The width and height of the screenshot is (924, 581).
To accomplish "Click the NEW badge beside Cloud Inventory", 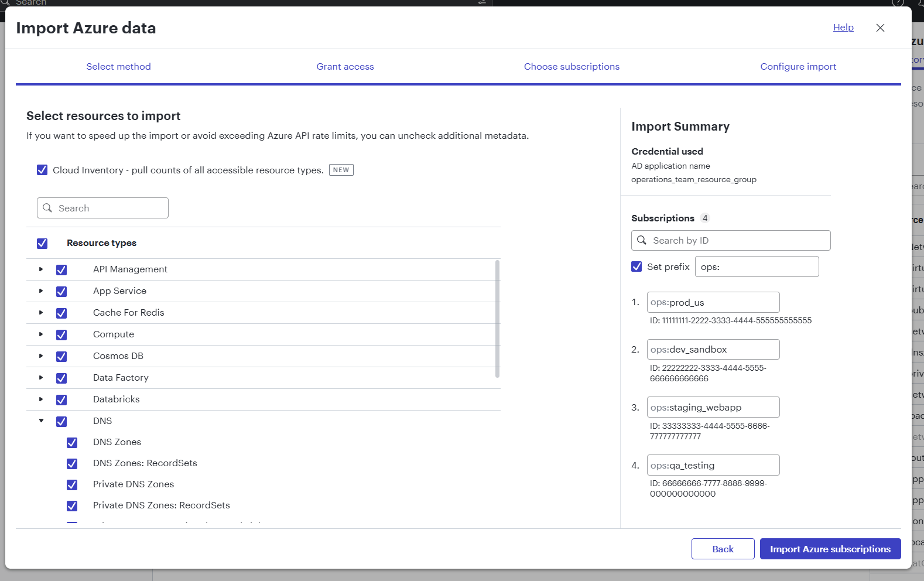I will click(x=341, y=170).
